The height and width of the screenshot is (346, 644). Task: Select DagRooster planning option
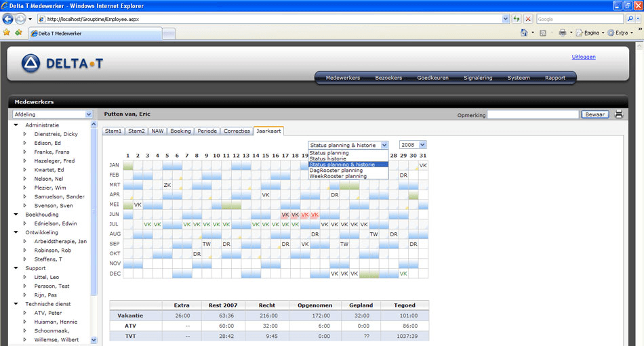pyautogui.click(x=348, y=171)
